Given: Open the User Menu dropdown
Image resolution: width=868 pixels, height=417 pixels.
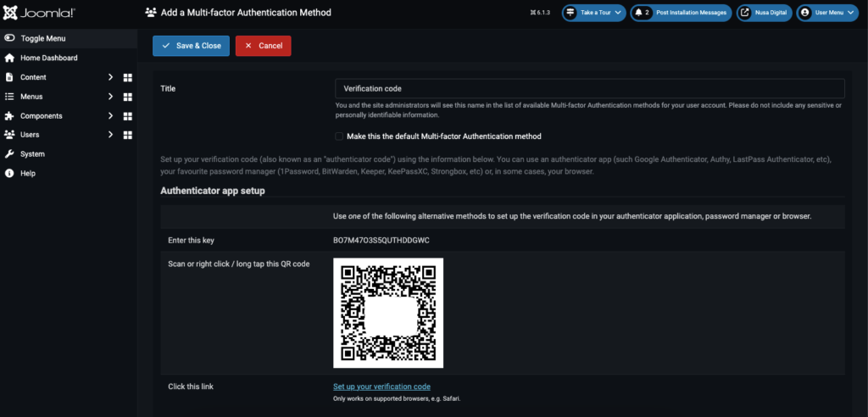Looking at the screenshot, I should [827, 12].
